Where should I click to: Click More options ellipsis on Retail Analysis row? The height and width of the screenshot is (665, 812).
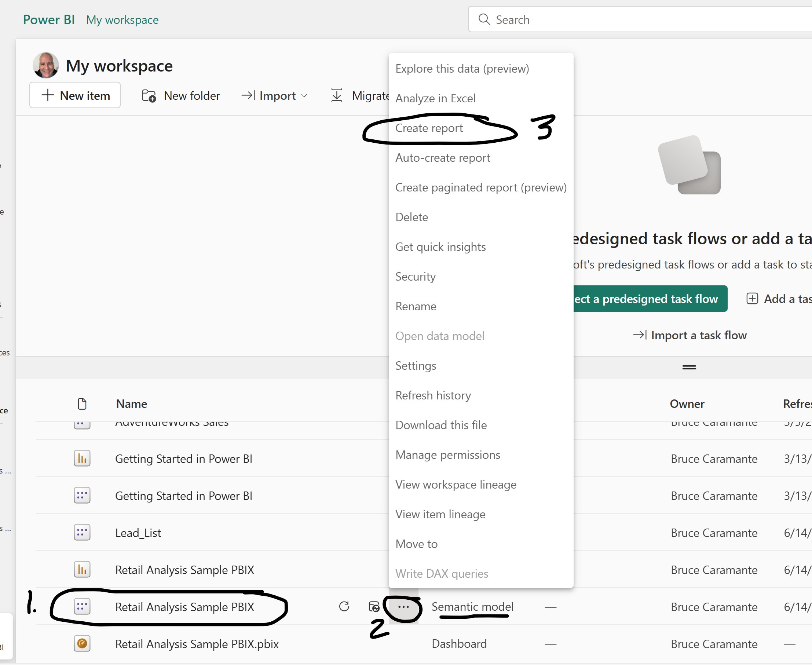pyautogui.click(x=403, y=607)
